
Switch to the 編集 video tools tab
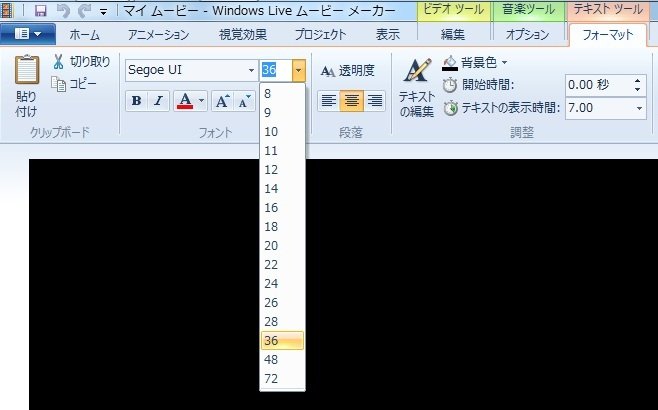453,35
